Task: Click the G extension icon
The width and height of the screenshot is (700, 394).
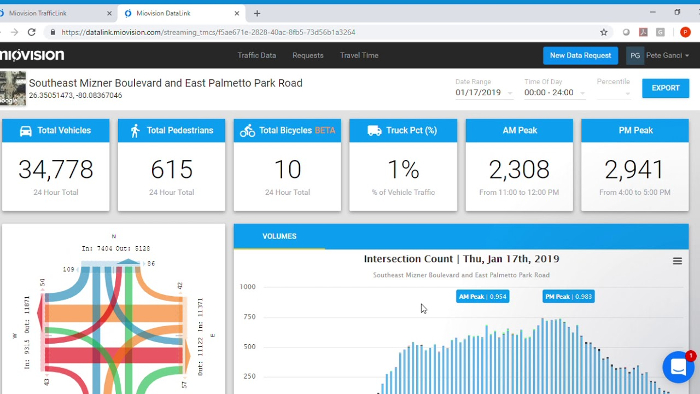Action: (660, 32)
